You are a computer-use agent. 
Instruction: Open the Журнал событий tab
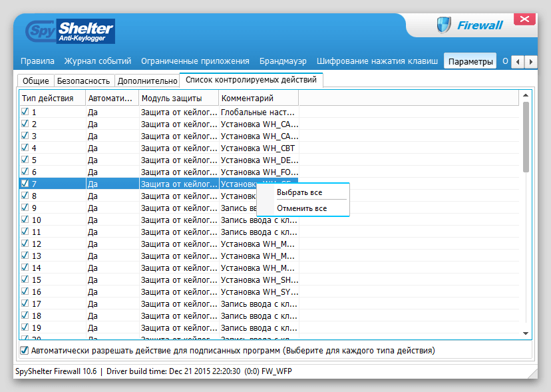coord(98,61)
